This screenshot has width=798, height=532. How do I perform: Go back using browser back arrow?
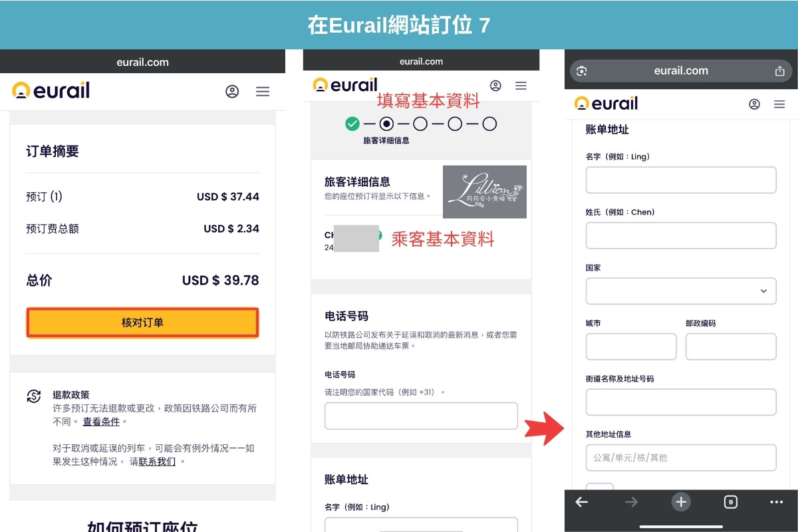click(582, 502)
